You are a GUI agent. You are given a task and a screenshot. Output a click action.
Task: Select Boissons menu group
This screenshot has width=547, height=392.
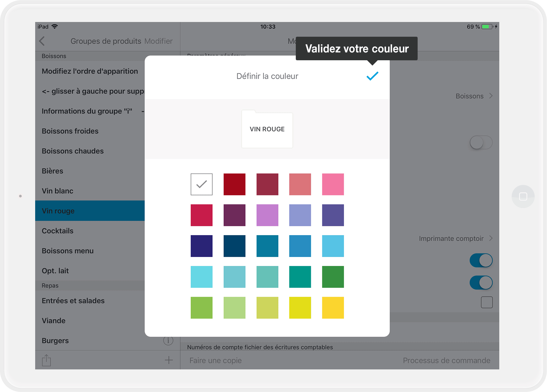point(90,251)
